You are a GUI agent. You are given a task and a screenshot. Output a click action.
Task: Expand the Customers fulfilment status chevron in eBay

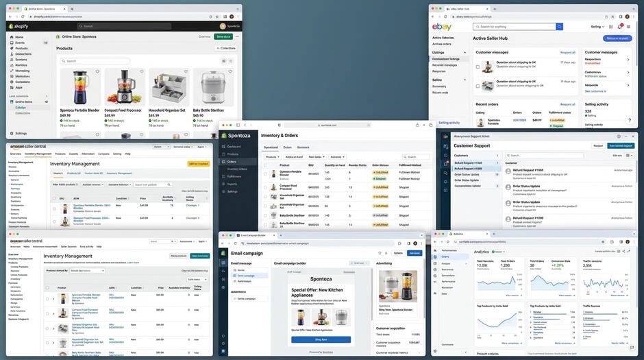coord(628,73)
